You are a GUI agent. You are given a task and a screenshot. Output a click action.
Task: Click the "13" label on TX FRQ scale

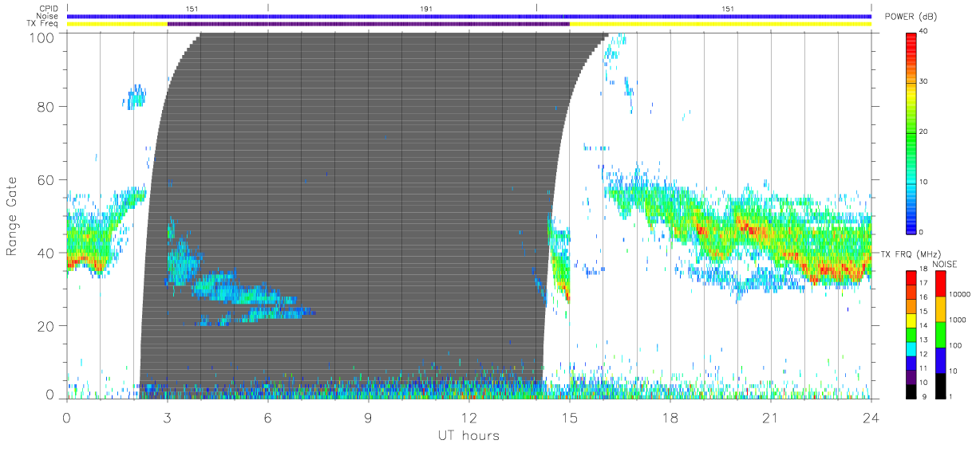coord(923,340)
